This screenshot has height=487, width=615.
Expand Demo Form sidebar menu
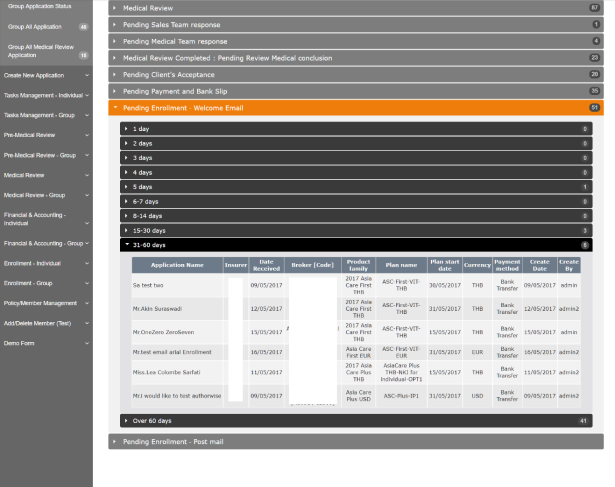[46, 343]
